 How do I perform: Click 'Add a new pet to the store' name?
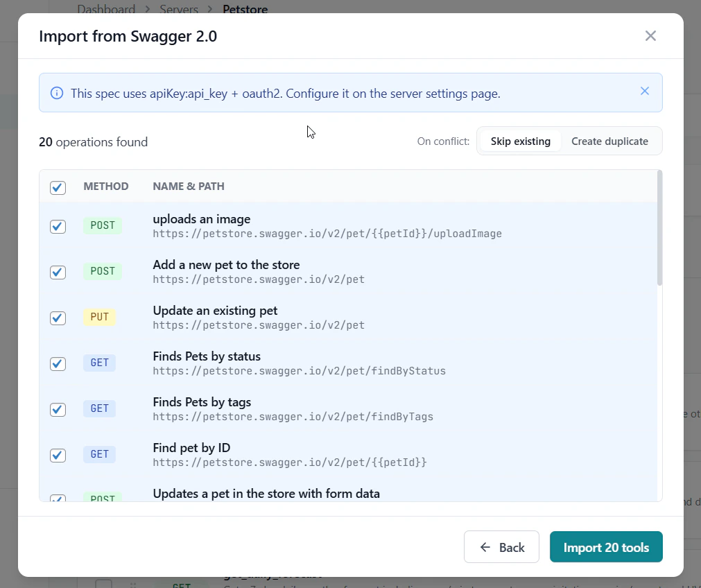coord(226,265)
